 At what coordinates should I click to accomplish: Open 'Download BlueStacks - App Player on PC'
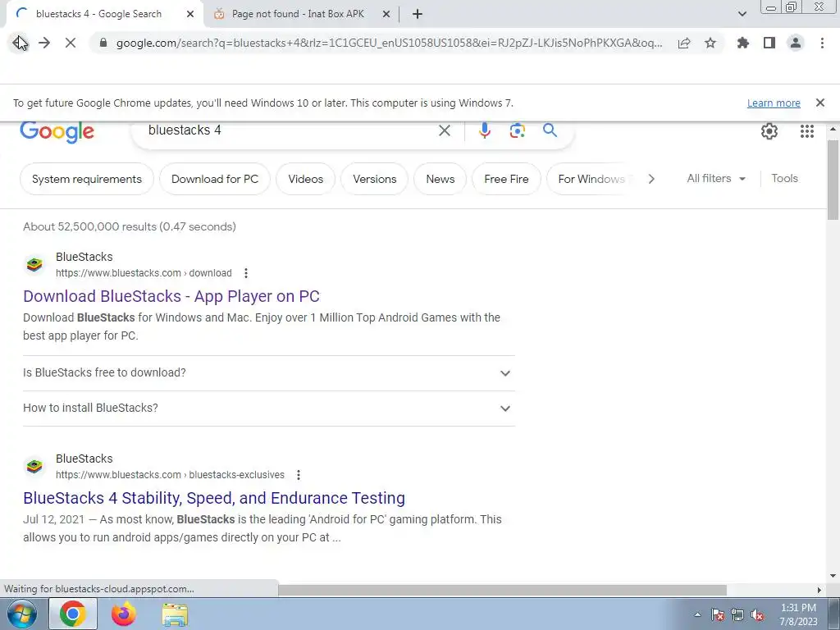click(x=171, y=296)
